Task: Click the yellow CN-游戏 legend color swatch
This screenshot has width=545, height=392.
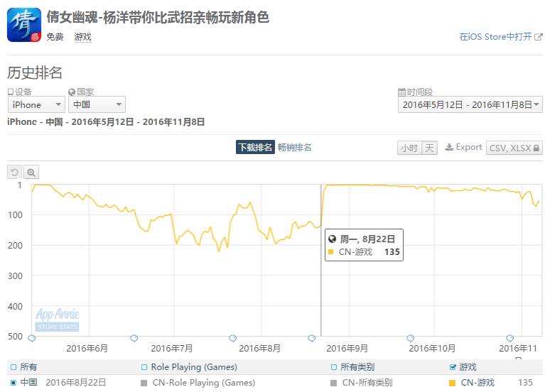Action: point(453,383)
